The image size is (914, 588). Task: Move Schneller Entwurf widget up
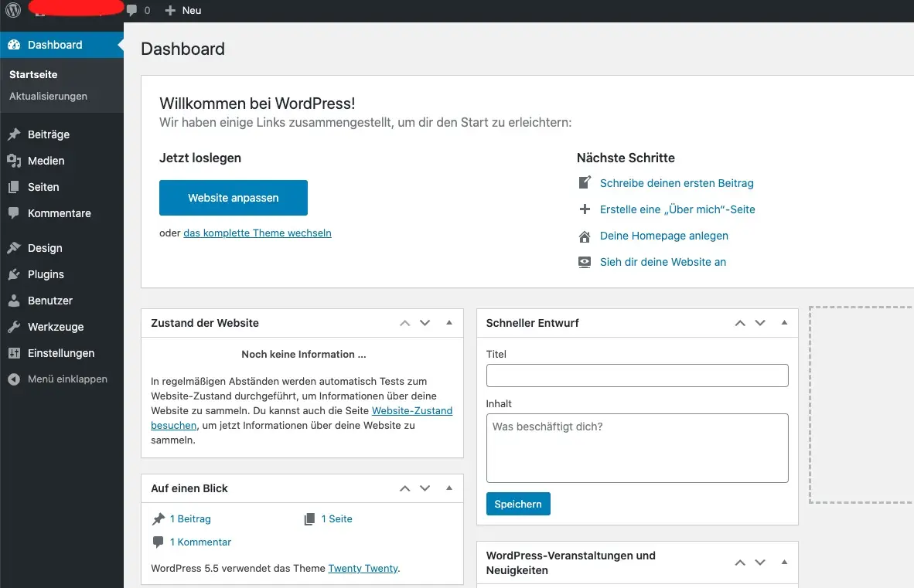740,323
